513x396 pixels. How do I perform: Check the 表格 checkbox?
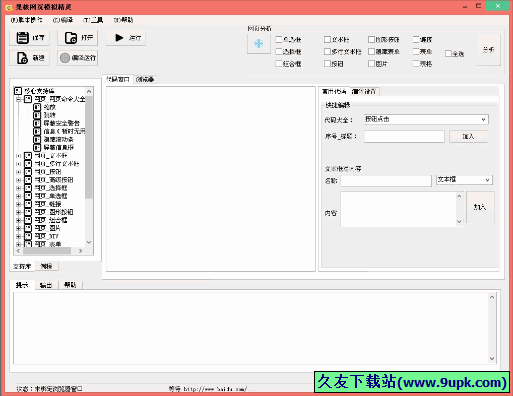click(x=416, y=63)
